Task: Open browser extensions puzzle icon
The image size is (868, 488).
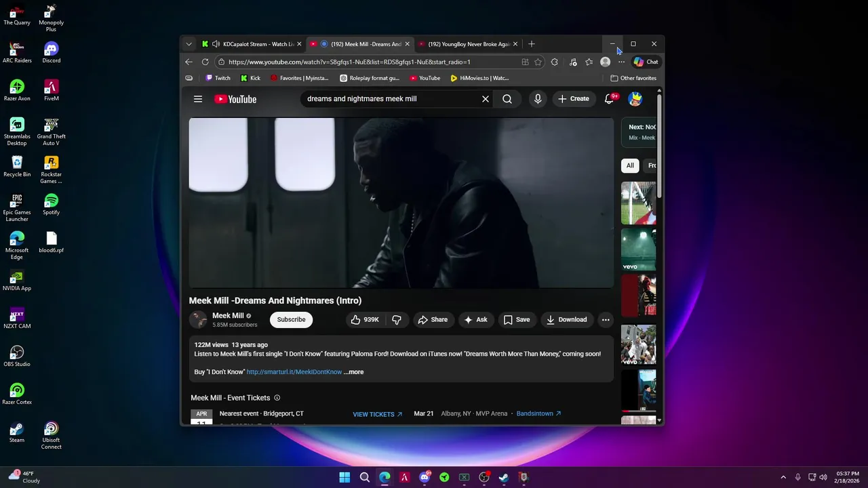Action: pos(554,62)
